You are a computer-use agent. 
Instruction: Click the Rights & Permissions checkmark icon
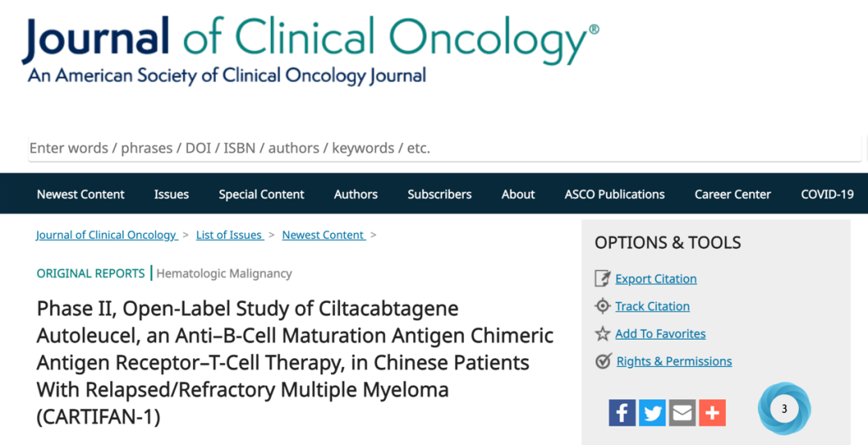coord(602,361)
